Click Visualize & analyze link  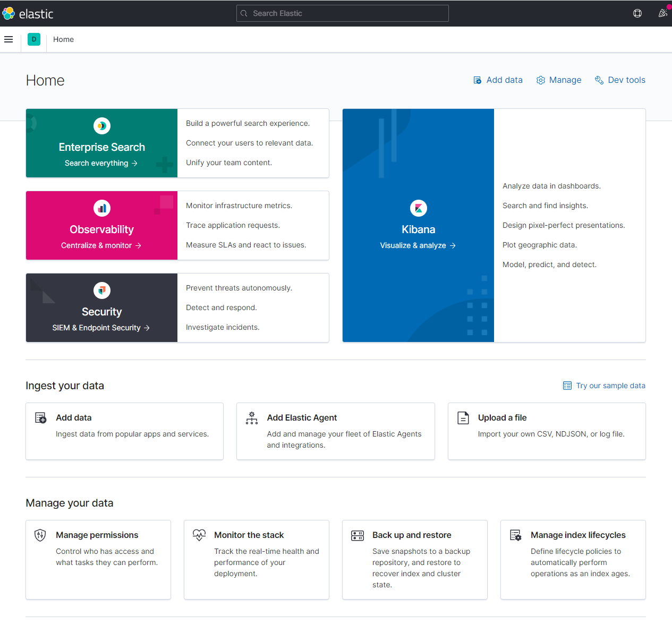tap(418, 245)
